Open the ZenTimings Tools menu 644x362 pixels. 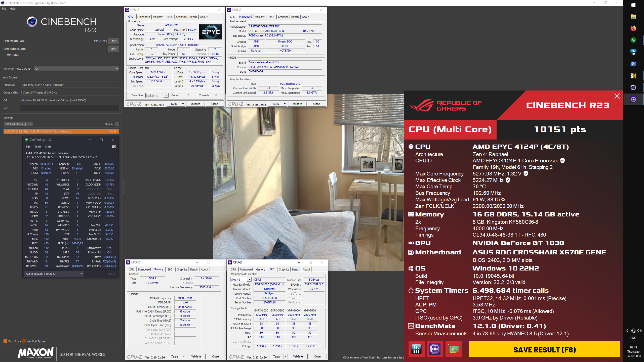tap(38, 147)
